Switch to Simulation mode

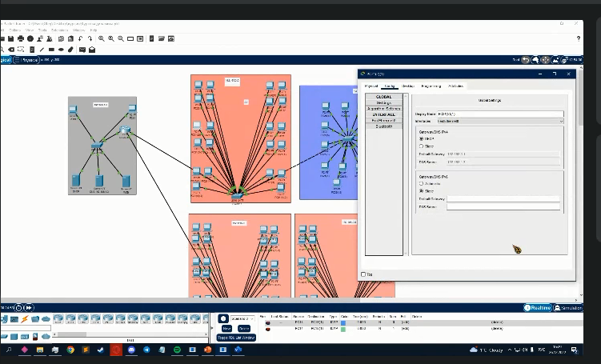[573, 308]
